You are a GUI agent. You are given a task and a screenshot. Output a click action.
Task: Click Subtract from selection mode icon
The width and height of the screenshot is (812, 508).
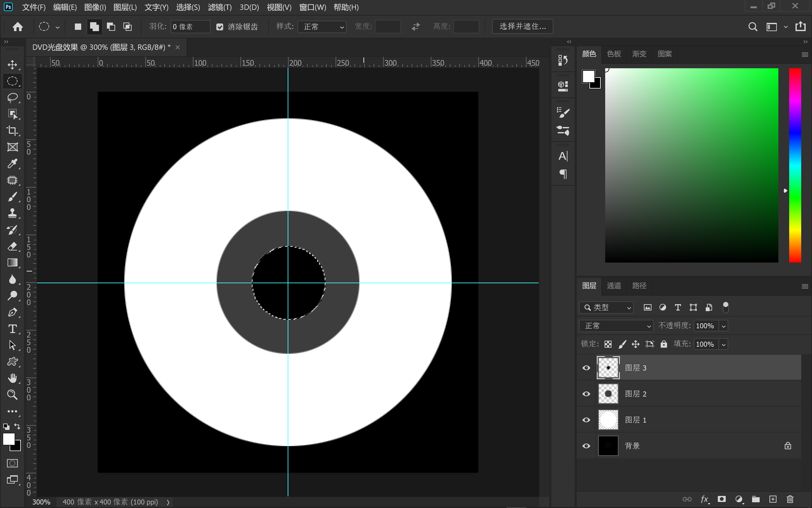[x=111, y=27]
